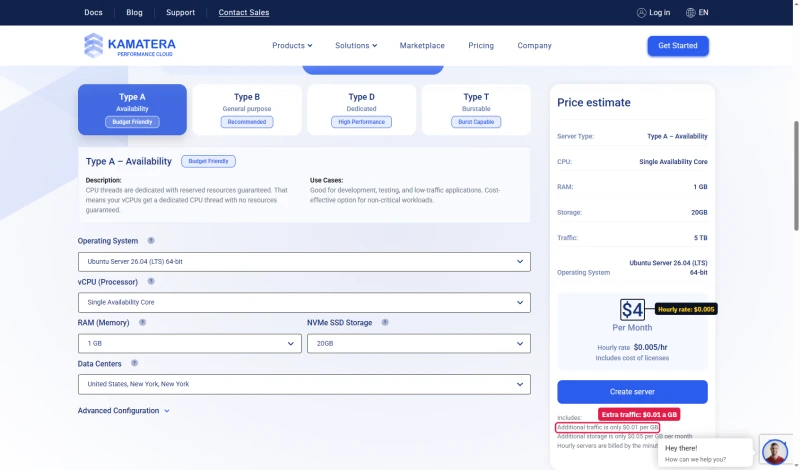Image resolution: width=800 pixels, height=470 pixels.
Task: Select the Type B General purpose tab
Action: point(247,110)
